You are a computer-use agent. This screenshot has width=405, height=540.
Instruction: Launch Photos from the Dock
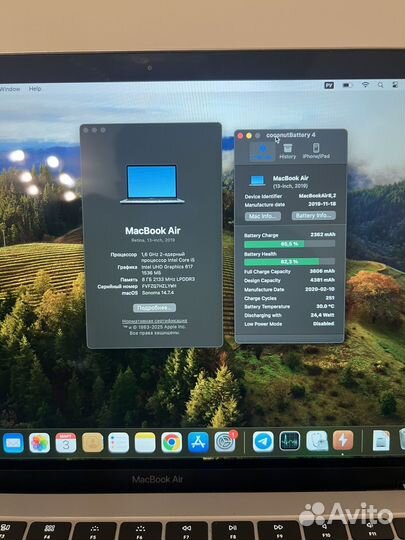point(39,443)
